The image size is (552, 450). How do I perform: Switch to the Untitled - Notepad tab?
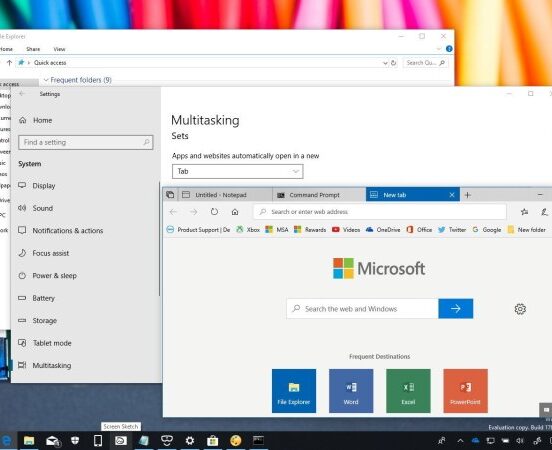225,195
